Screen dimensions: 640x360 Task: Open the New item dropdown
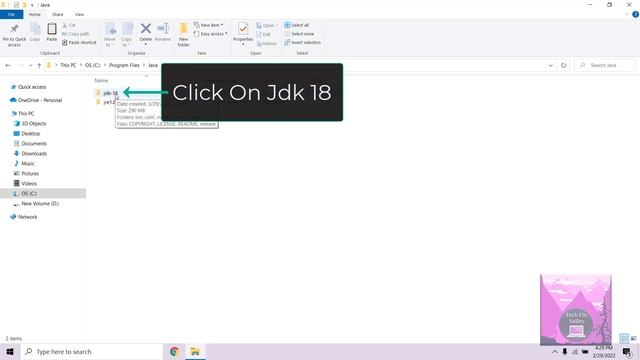209,25
